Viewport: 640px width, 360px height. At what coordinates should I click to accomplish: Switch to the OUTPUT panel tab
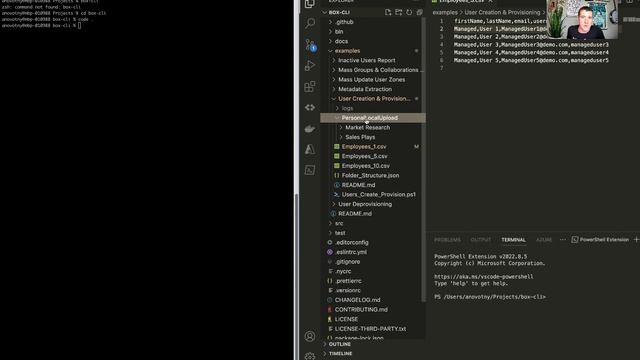pyautogui.click(x=480, y=240)
